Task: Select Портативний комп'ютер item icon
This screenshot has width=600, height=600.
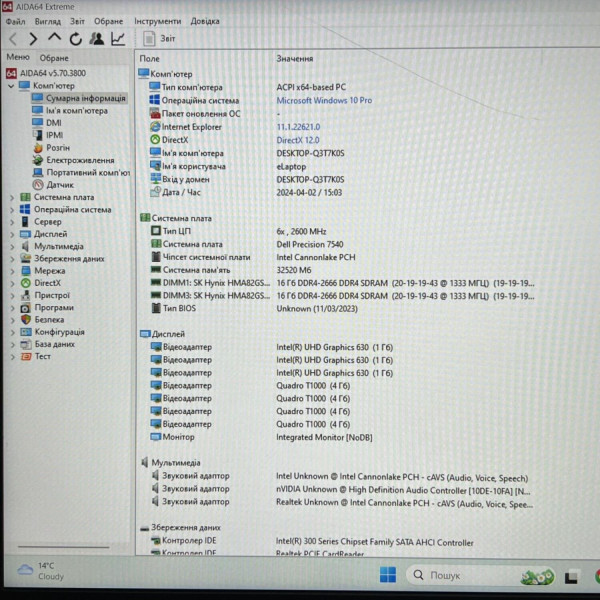Action: click(38, 172)
